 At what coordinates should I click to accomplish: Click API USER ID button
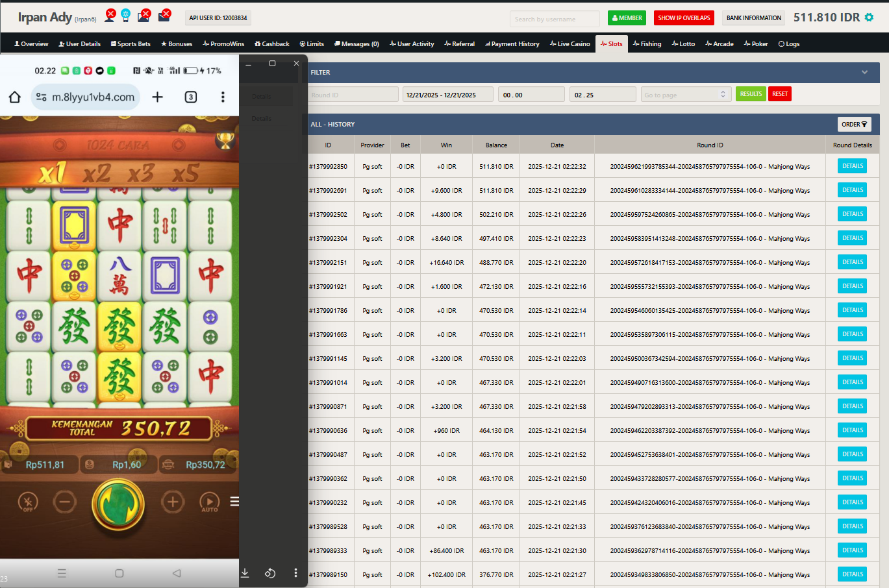[x=218, y=18]
